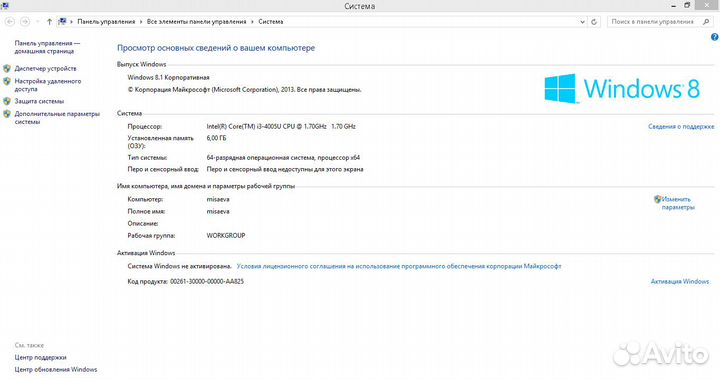Screen dimensions: 720x379
Task: Click 'Windows 8.1 Корпоративная' edition text
Action: pyautogui.click(x=168, y=78)
